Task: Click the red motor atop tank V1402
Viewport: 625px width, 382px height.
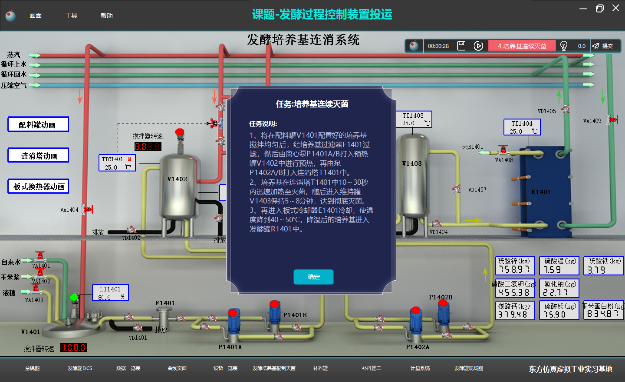Action: [x=180, y=132]
